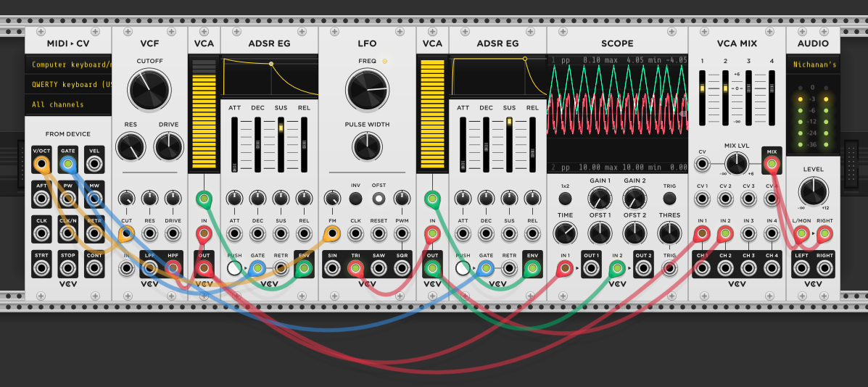The height and width of the screenshot is (387, 868).
Task: Click the VCF RES knob
Action: point(131,146)
